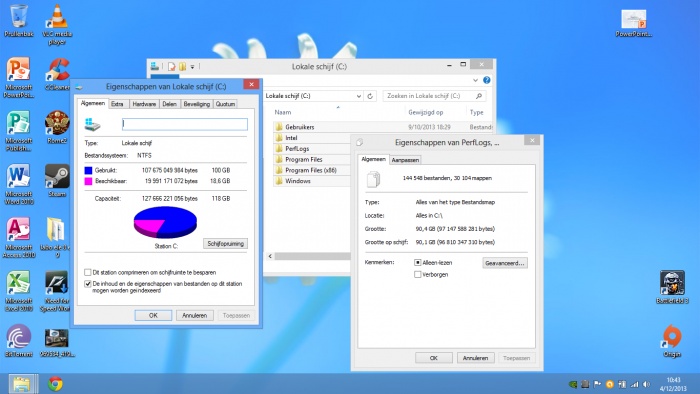Launch Battlefield 3 desktop shortcut
This screenshot has height=394, width=700.
click(x=672, y=287)
